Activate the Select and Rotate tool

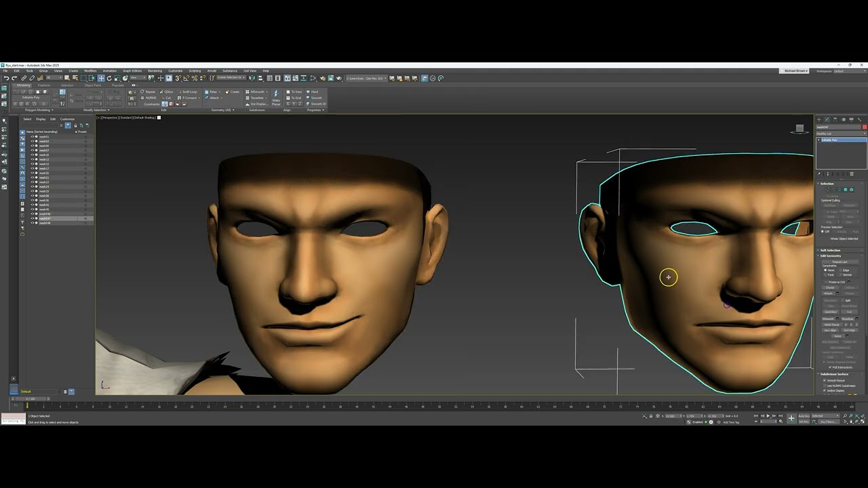(x=109, y=78)
